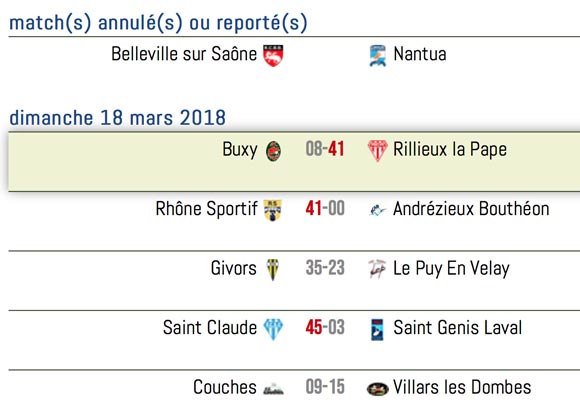Click the Le Puy En Velay logo
Viewport: 580px width, 411px height.
[377, 269]
